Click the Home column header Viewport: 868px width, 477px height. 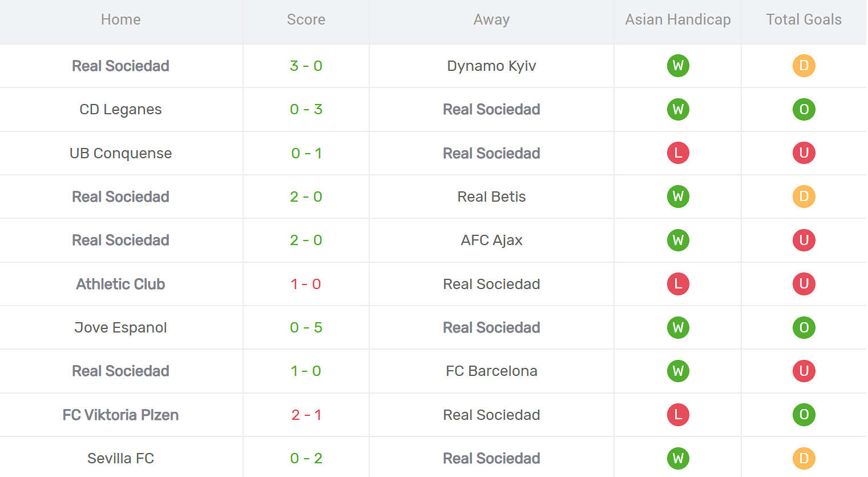coord(120,19)
